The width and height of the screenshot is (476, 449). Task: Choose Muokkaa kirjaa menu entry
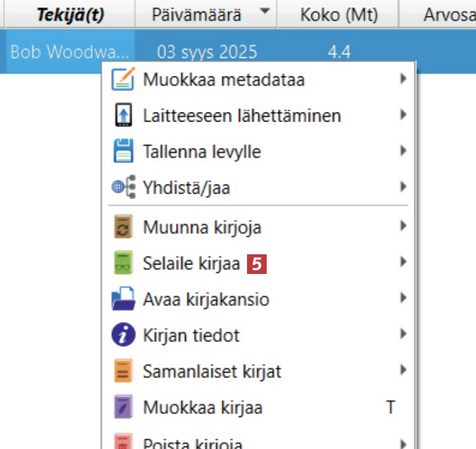(x=259, y=406)
